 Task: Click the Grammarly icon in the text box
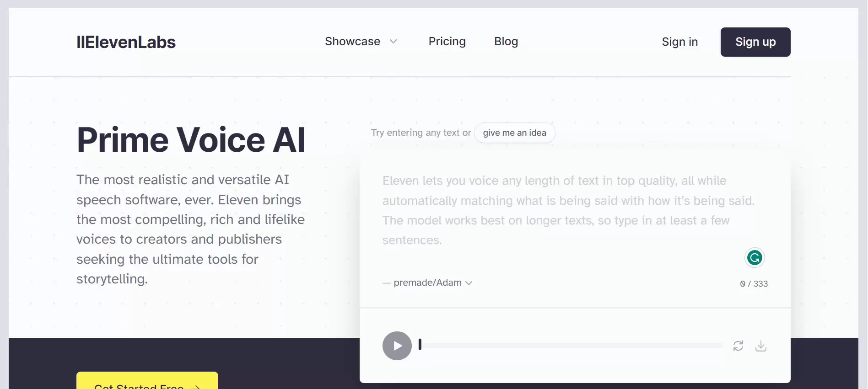pyautogui.click(x=754, y=258)
